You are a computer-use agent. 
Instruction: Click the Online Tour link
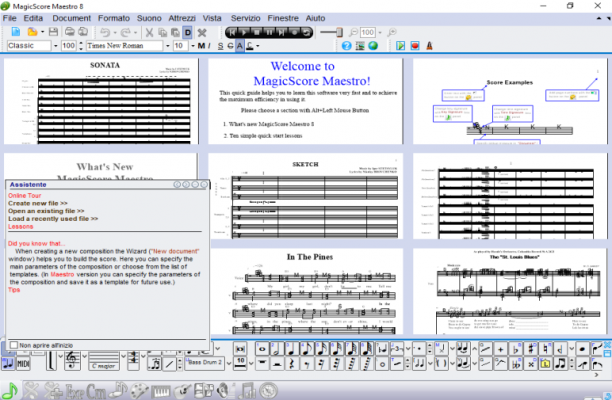coord(24,196)
